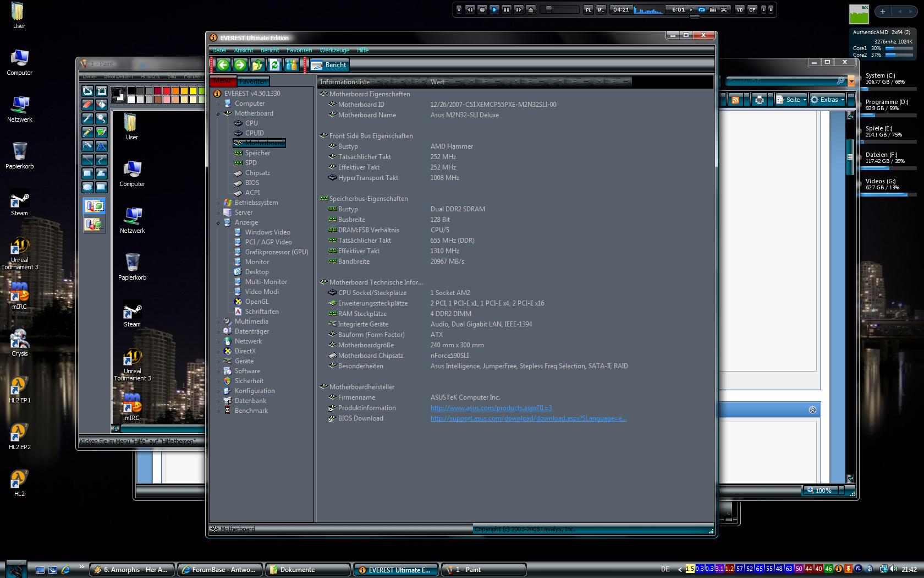The image size is (924, 578).
Task: Expand the Multimedia tree node
Action: (x=218, y=322)
